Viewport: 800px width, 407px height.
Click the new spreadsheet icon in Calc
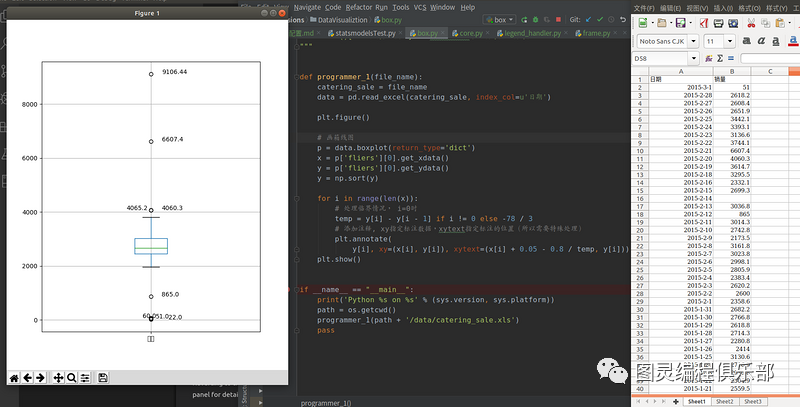click(x=643, y=23)
